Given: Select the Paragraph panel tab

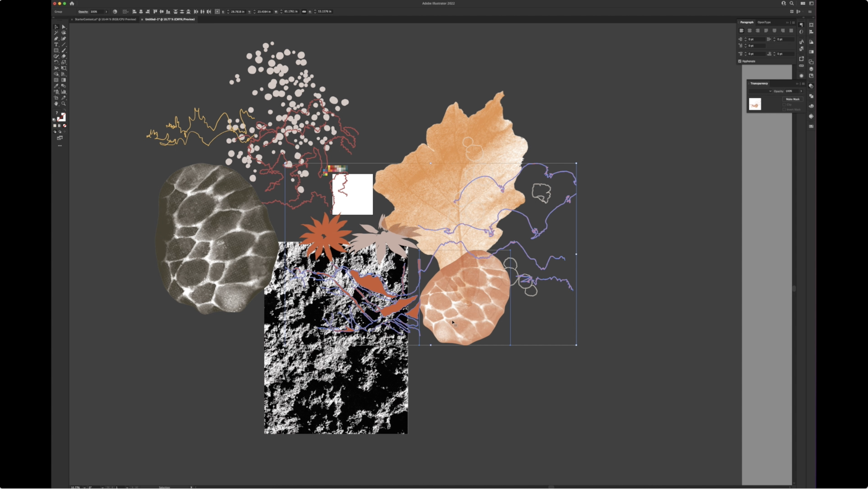Looking at the screenshot, I should point(747,22).
